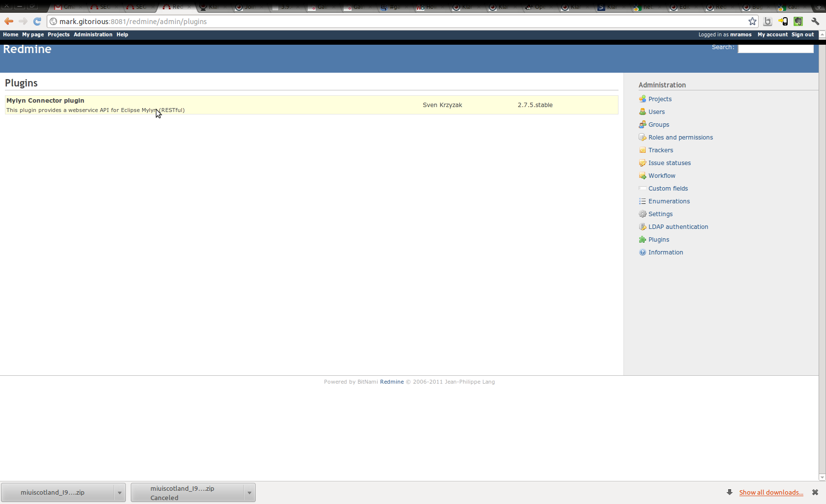Click the Show all downloads link
This screenshot has height=504, width=826.
(771, 492)
